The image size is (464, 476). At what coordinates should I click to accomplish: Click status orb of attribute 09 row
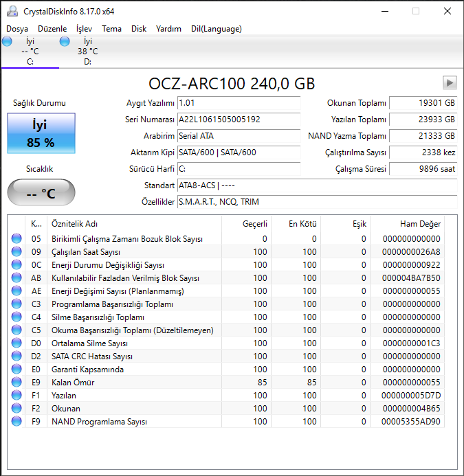tap(16, 251)
